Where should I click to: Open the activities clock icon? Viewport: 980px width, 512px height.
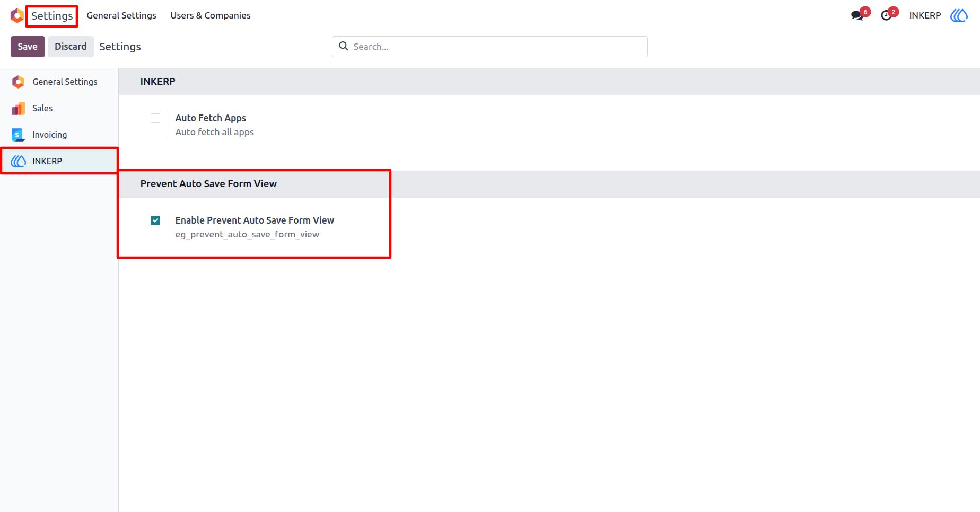point(886,15)
